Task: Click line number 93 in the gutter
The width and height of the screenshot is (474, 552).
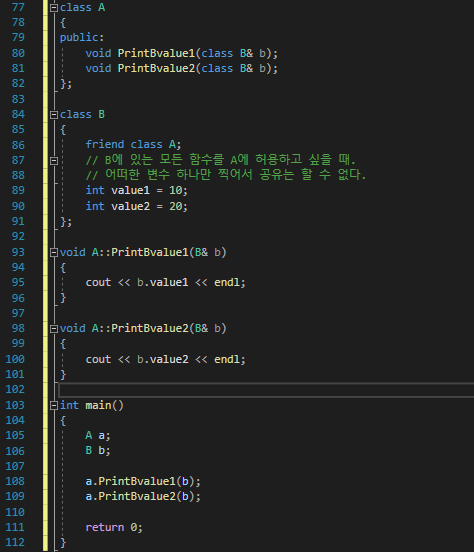Action: [x=18, y=252]
